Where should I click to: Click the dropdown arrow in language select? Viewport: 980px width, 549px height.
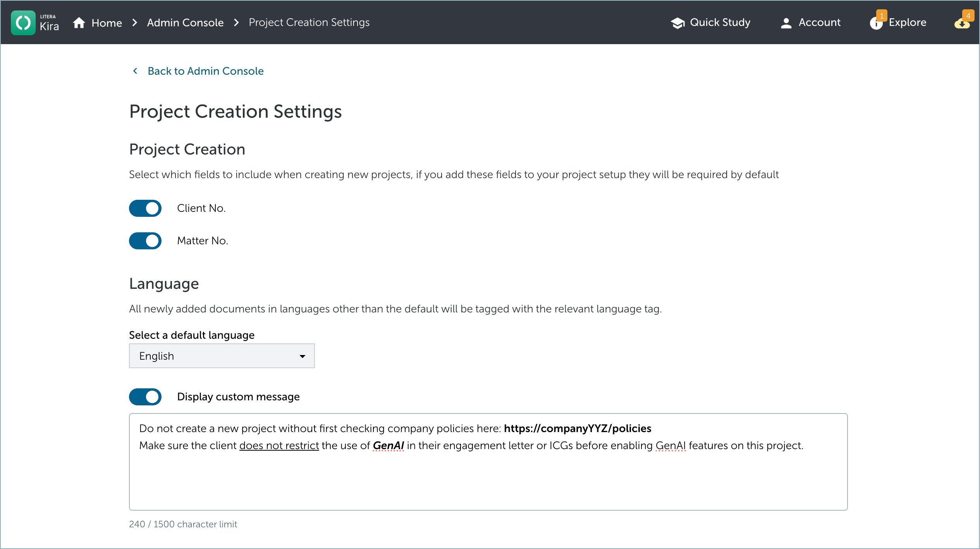pyautogui.click(x=303, y=356)
